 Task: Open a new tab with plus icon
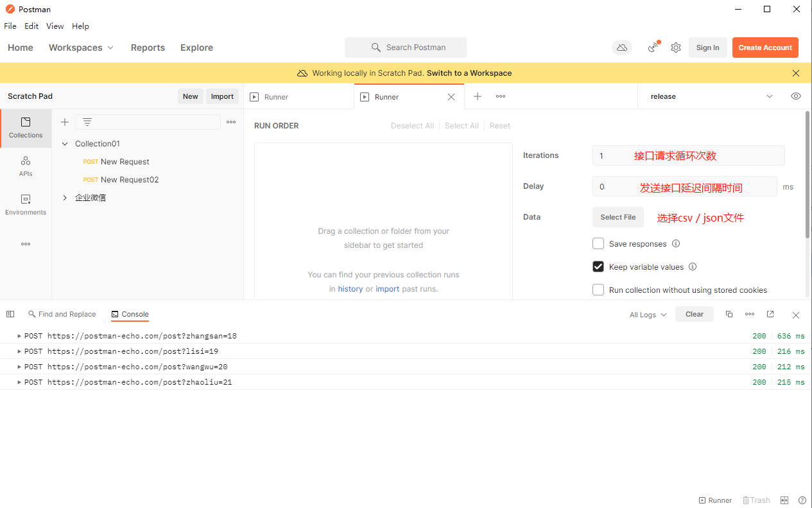point(478,96)
